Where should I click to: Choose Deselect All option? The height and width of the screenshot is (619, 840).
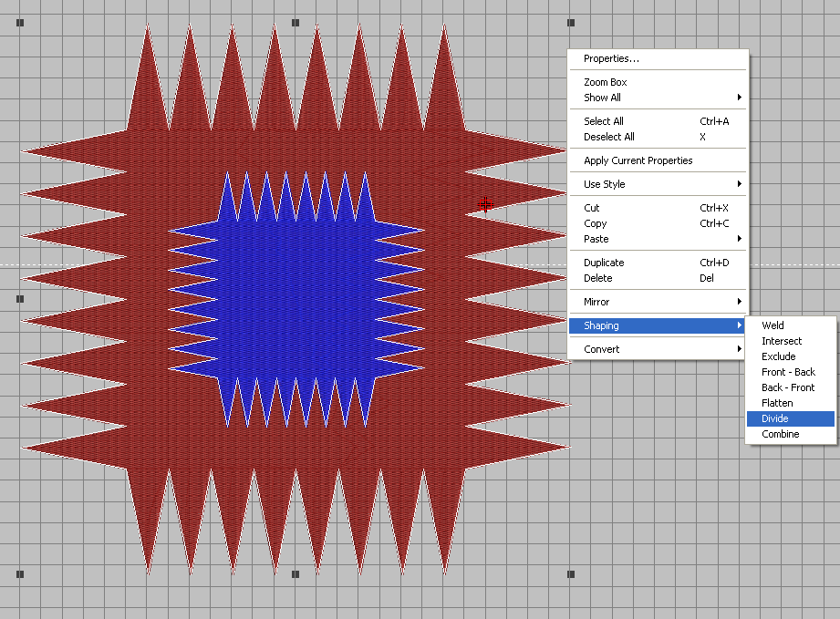coord(609,137)
